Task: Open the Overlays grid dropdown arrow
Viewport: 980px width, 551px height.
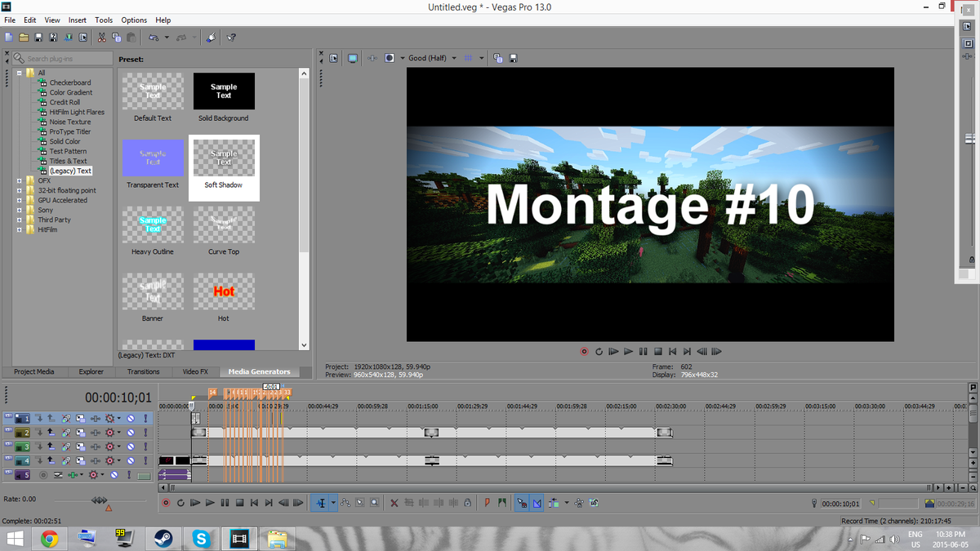Action: tap(481, 58)
